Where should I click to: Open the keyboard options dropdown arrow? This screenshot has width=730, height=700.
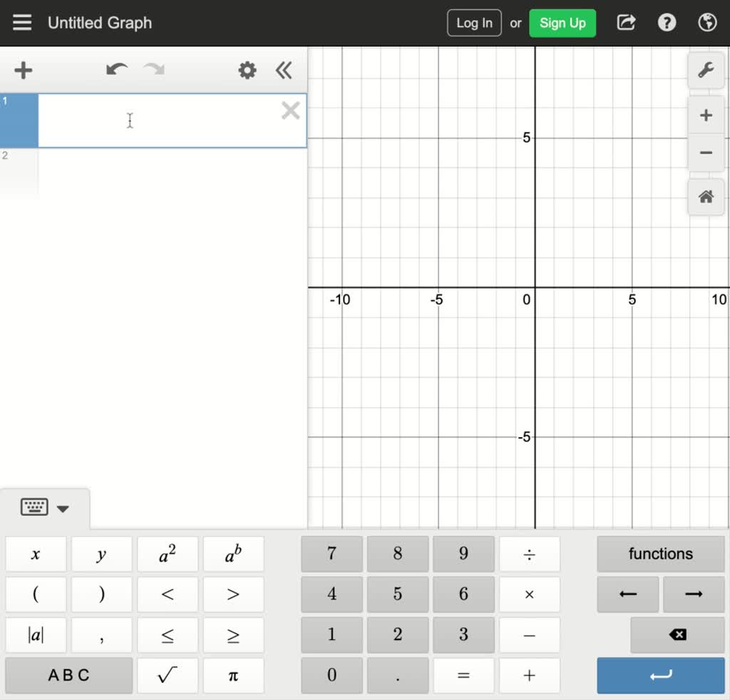tap(63, 508)
